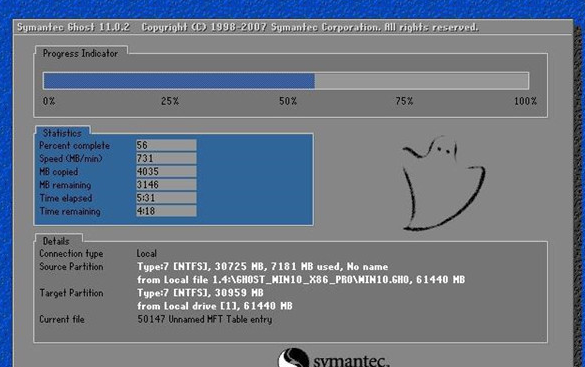Click the 'Time elapsed' label
Screen dimensions: 585x367
pyautogui.click(x=66, y=198)
